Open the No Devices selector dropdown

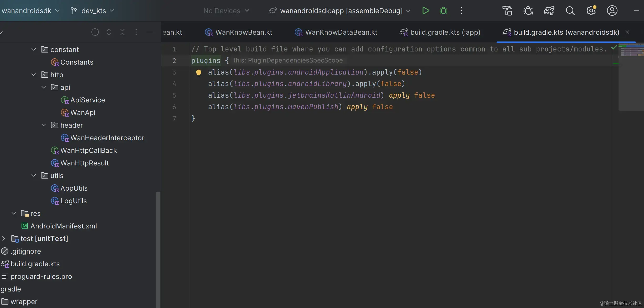226,11
